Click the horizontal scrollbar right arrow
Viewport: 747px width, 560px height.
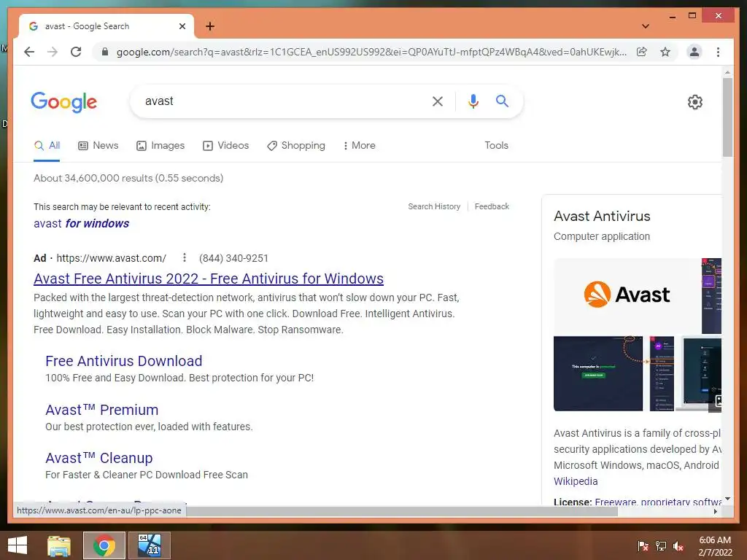(716, 511)
